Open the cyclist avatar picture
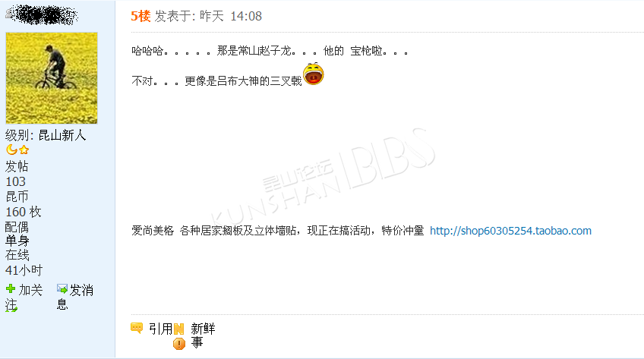 coord(52,78)
